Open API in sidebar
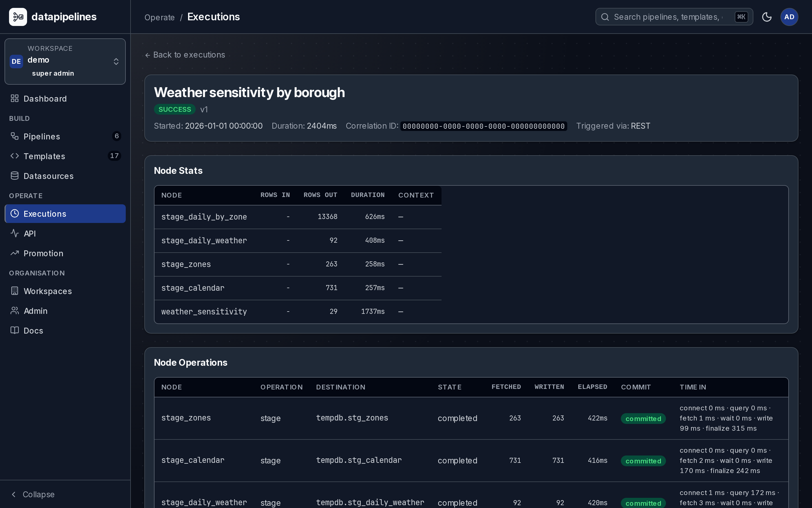 (65, 233)
